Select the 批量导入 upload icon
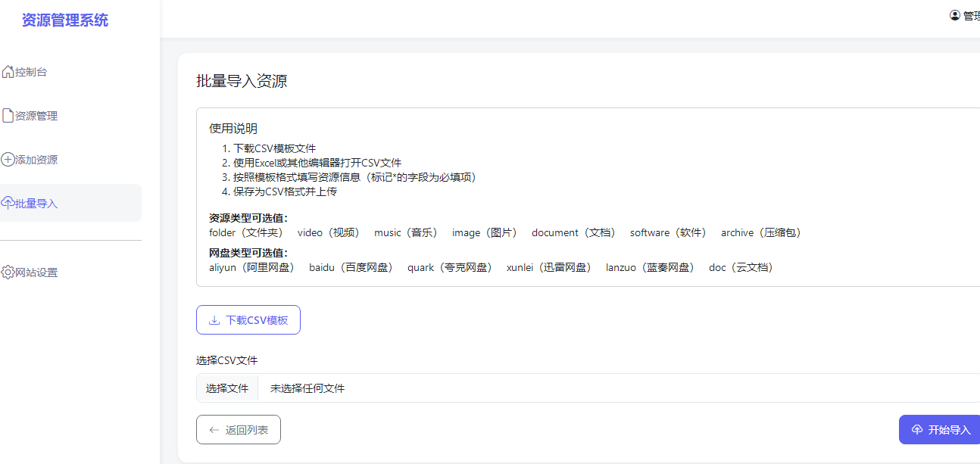This screenshot has height=464, width=980. (x=7, y=202)
